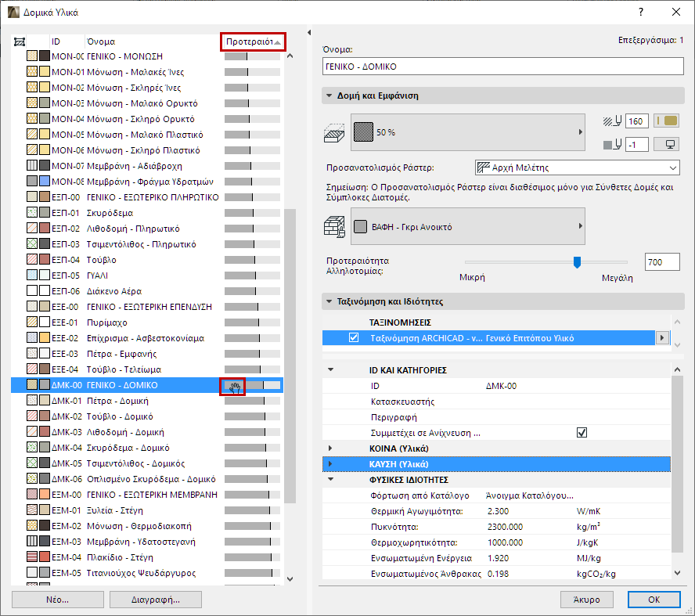695x616 pixels.
Task: Collapse the ID ΚΑΙ ΚΑΤΗΓΟΡΙΕΣ group
Action: coord(330,369)
